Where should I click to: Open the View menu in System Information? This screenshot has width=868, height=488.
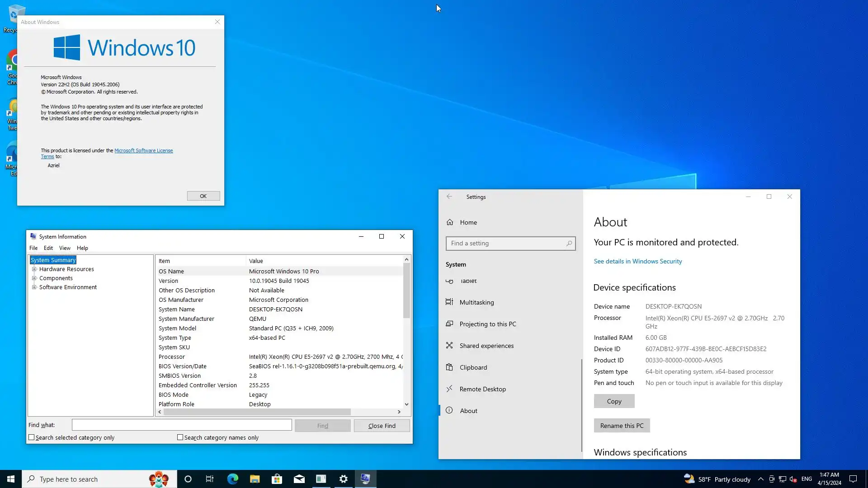pyautogui.click(x=65, y=248)
